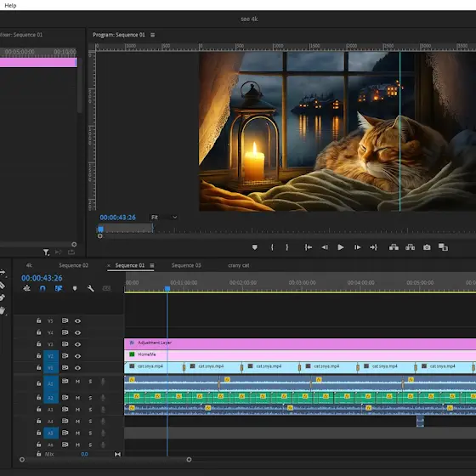The height and width of the screenshot is (476, 476).
Task: Click the filter icon in left panel
Action: pos(46,252)
